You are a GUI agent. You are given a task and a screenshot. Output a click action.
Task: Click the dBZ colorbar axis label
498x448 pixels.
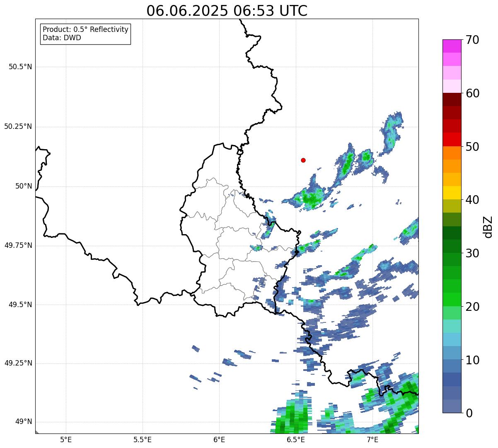(x=488, y=227)
